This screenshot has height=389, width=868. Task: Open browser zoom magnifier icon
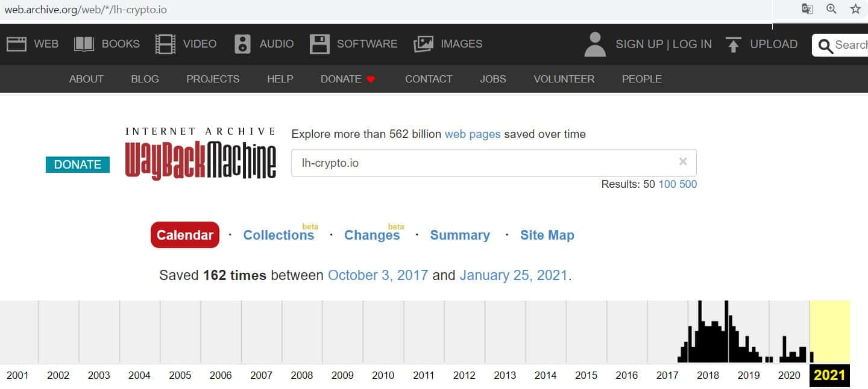click(x=831, y=9)
